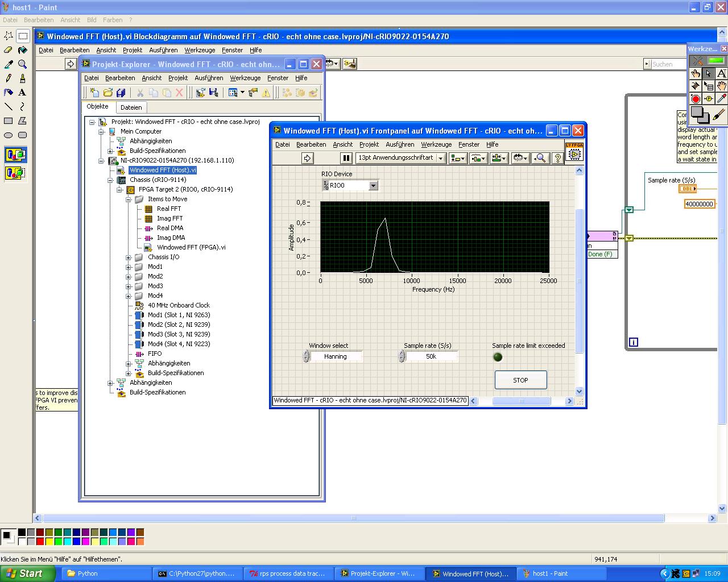Click the Start button on taskbar
This screenshot has height=582, width=728.
click(27, 573)
